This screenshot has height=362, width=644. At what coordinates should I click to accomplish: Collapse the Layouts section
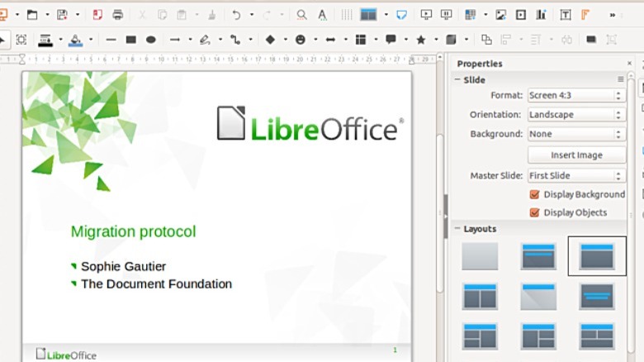pos(457,229)
